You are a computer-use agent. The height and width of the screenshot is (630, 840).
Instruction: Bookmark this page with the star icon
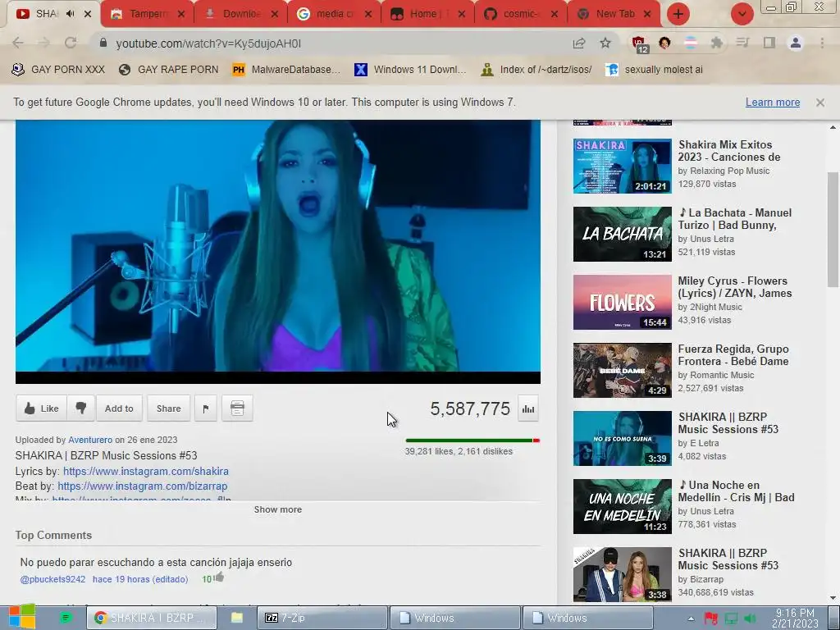[605, 43]
